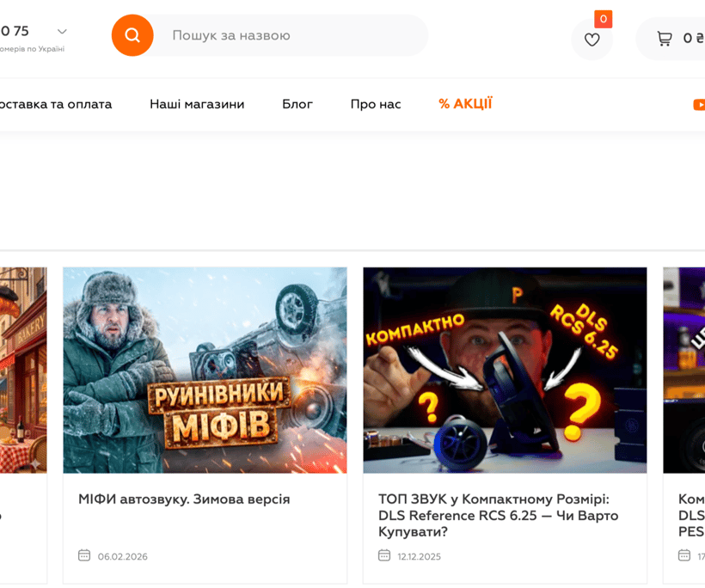Viewport: 705px width, 588px height.
Task: Go to 'Наші магазини' page
Action: 197,104
